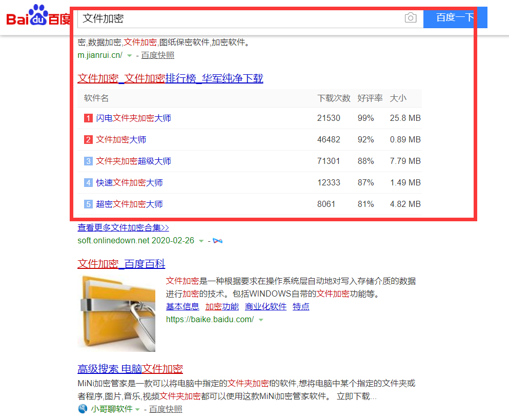Click 软件名 column header
The image size is (509, 420).
(96, 98)
